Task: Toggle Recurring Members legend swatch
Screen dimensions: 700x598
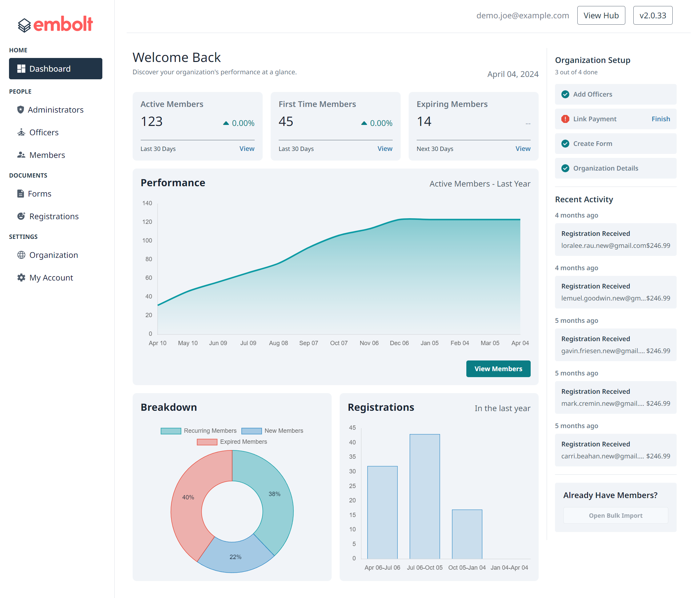Action: click(x=171, y=431)
